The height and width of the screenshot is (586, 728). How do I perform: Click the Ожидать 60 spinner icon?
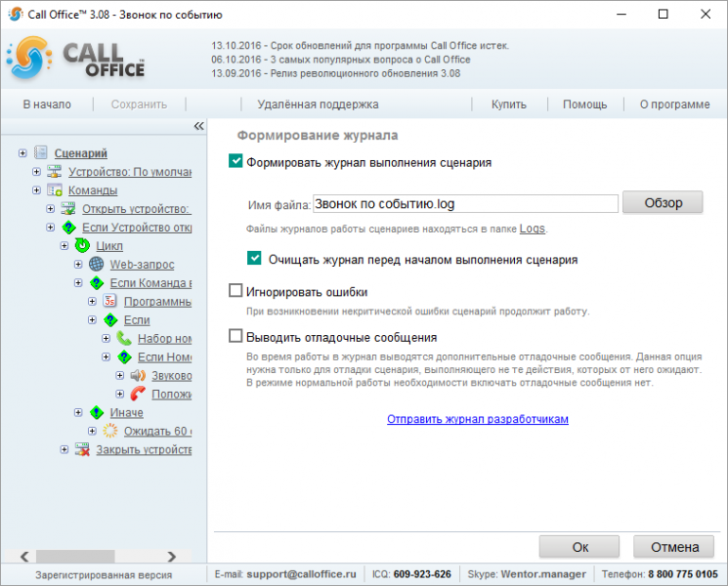(110, 431)
